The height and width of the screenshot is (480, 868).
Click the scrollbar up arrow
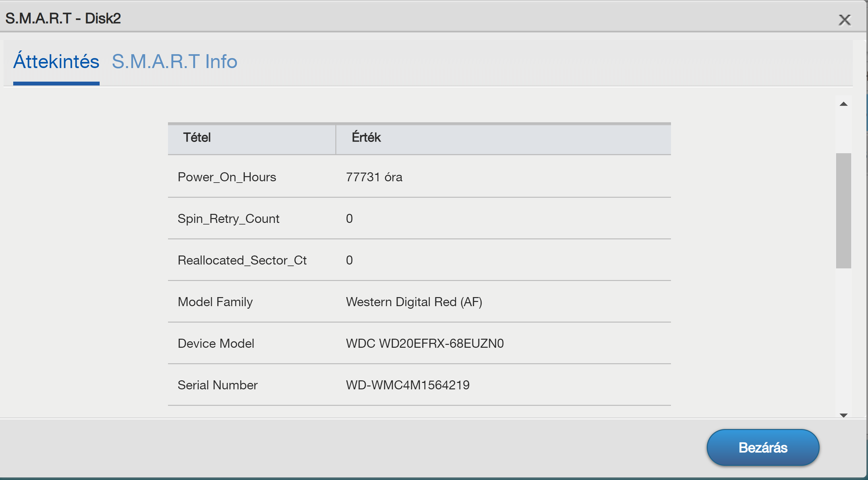click(x=843, y=104)
